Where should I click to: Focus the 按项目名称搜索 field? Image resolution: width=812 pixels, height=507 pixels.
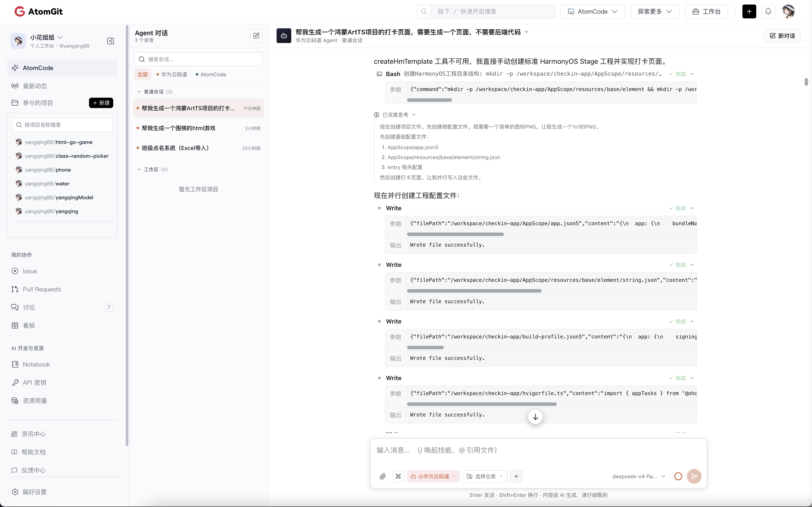point(62,125)
